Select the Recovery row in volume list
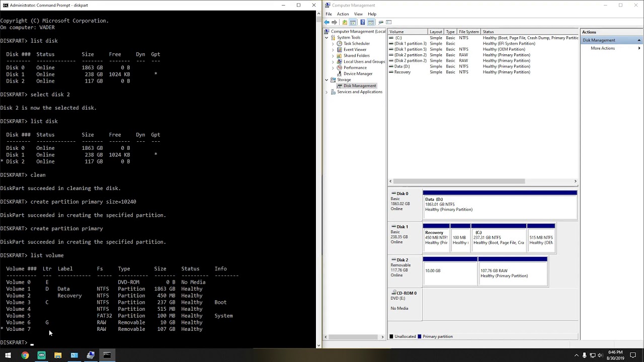This screenshot has height=362, width=644. coord(483,72)
